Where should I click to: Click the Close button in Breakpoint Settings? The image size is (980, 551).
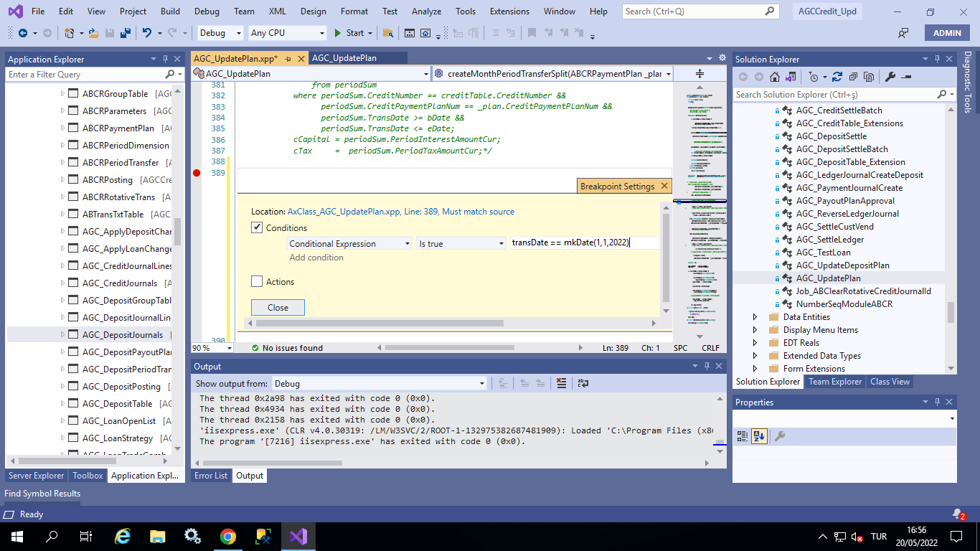point(278,308)
